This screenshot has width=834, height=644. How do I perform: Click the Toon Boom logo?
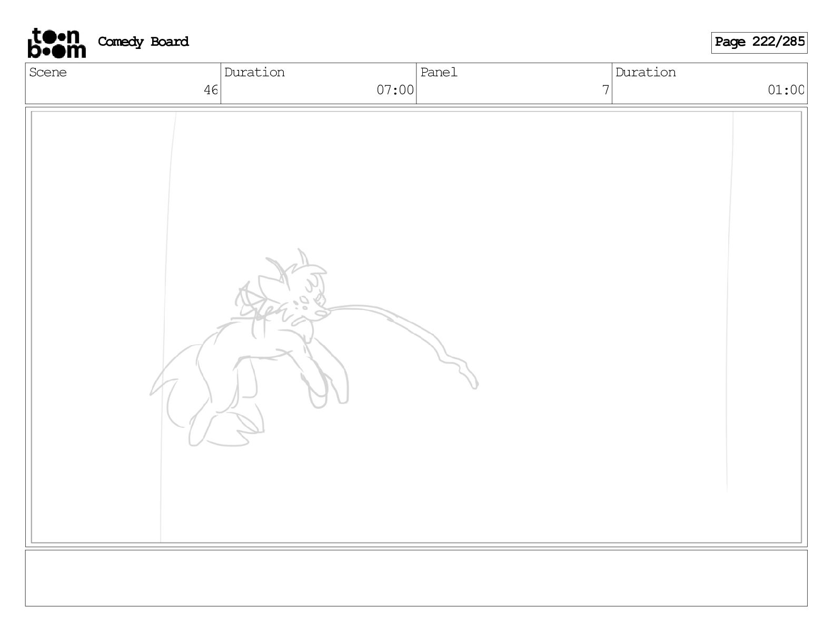coord(56,43)
